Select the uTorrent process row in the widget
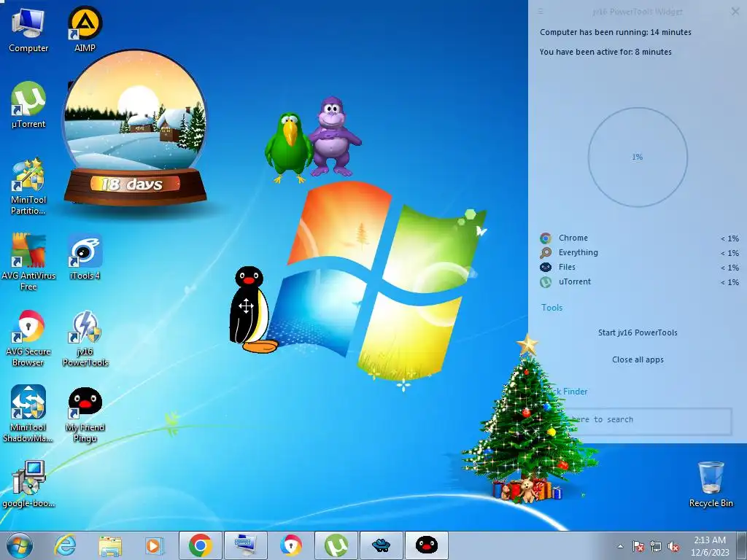This screenshot has width=747, height=560. 638,282
